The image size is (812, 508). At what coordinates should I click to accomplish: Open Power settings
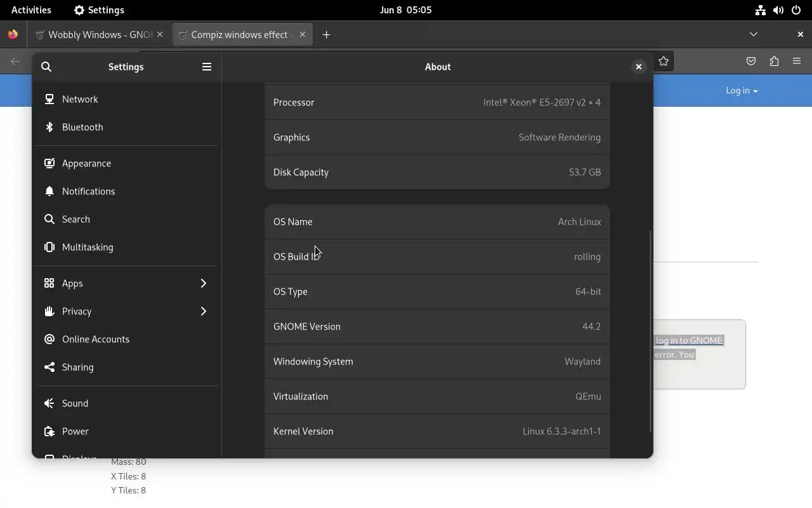coord(127,432)
